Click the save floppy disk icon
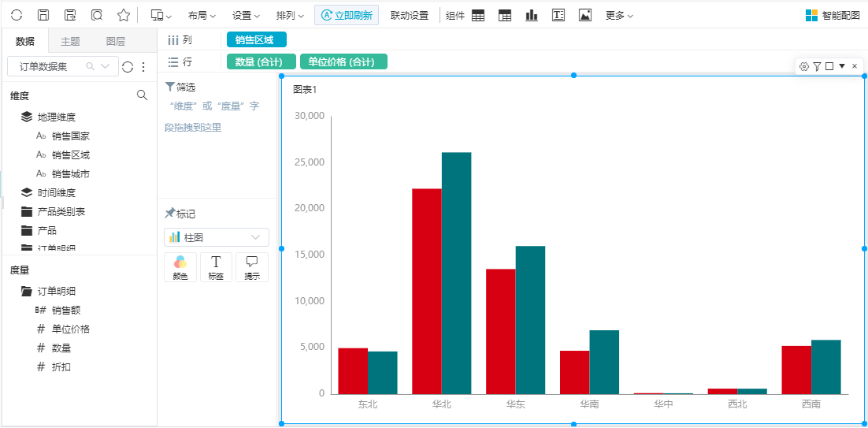This screenshot has width=868, height=428. coord(43,15)
